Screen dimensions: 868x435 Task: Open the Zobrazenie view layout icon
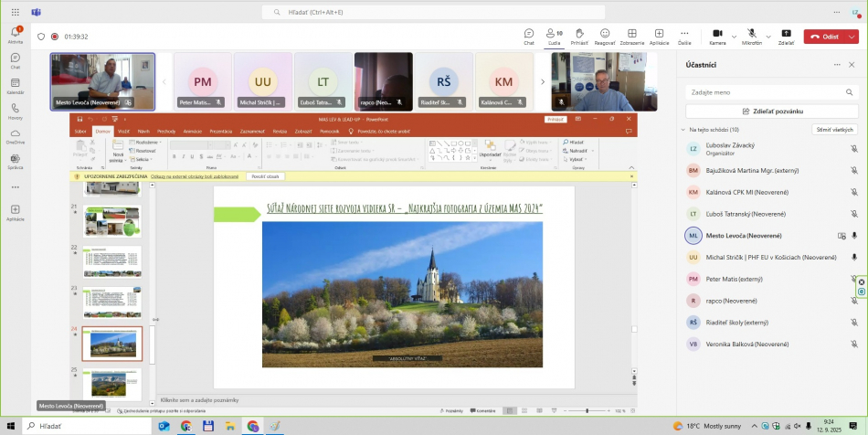631,35
